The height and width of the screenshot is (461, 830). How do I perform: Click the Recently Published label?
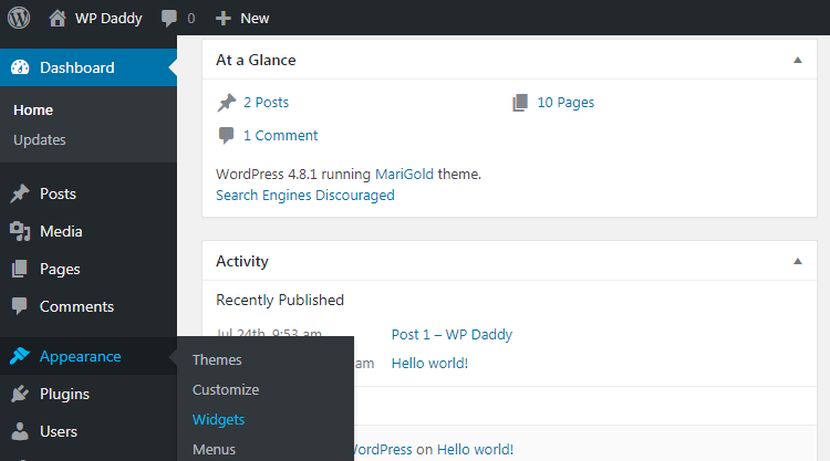coord(280,300)
